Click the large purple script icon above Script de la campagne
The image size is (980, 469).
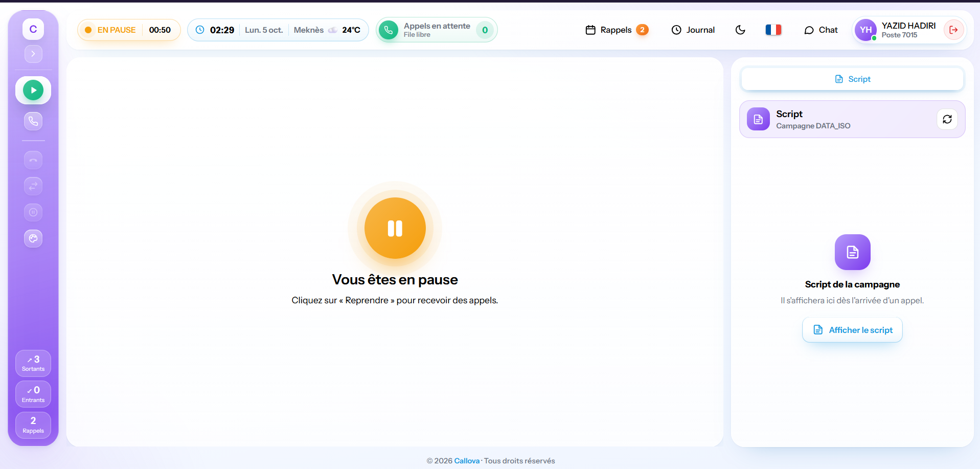tap(852, 252)
